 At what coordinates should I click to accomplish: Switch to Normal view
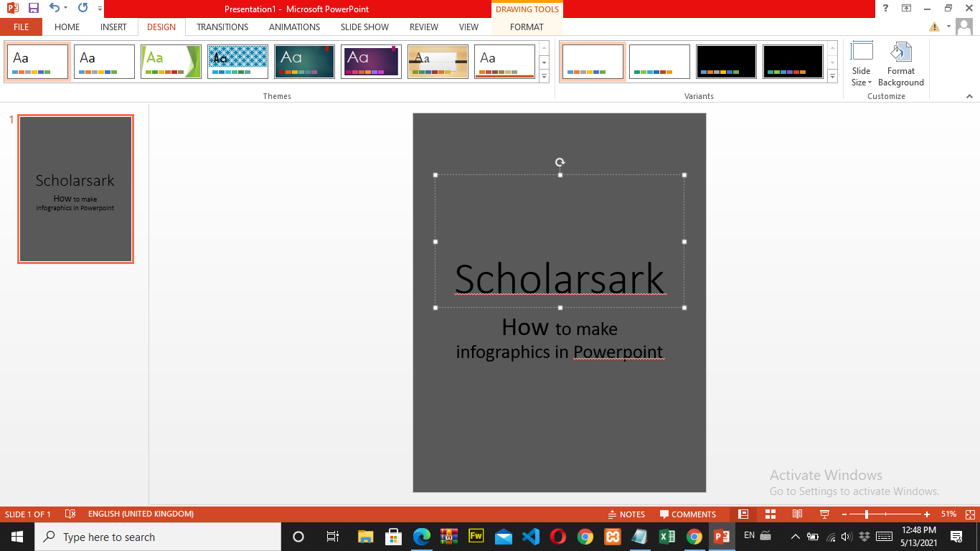tap(743, 514)
